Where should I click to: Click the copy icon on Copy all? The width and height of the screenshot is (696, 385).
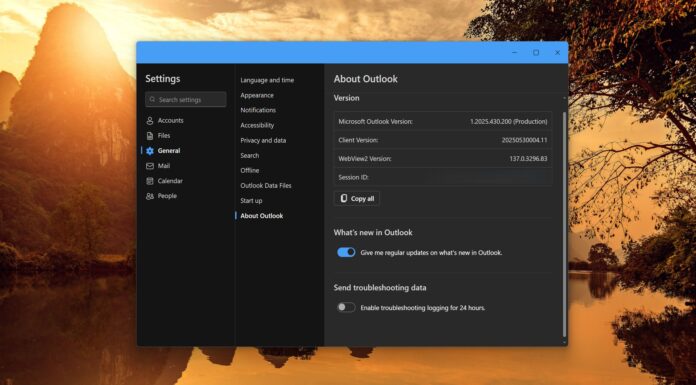point(344,198)
